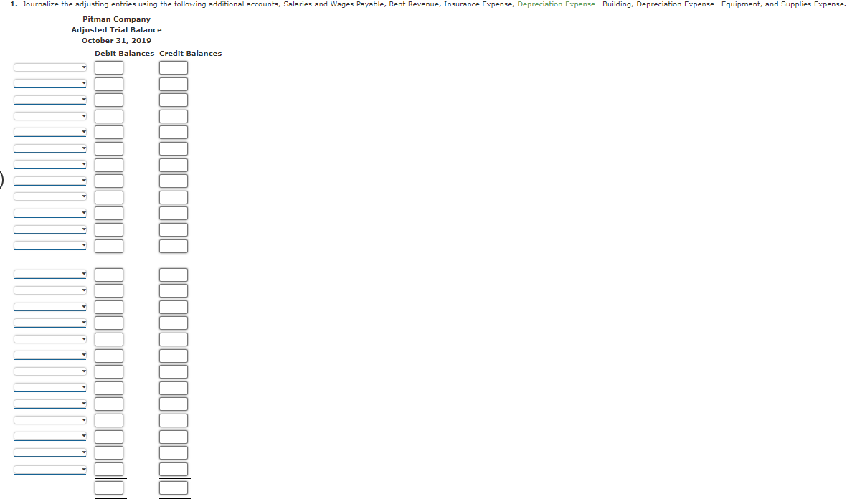The width and height of the screenshot is (847, 504).
Task: Open the second account dropdown in the top group
Action: [x=50, y=84]
